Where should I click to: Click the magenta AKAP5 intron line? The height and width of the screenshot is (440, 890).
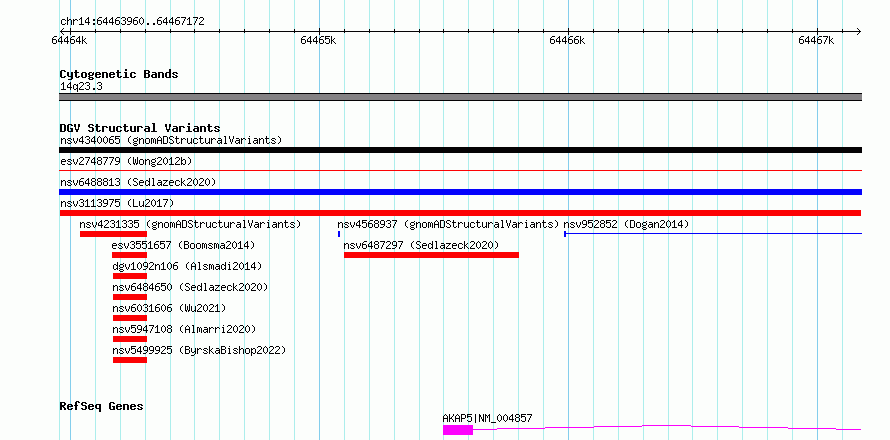667,427
